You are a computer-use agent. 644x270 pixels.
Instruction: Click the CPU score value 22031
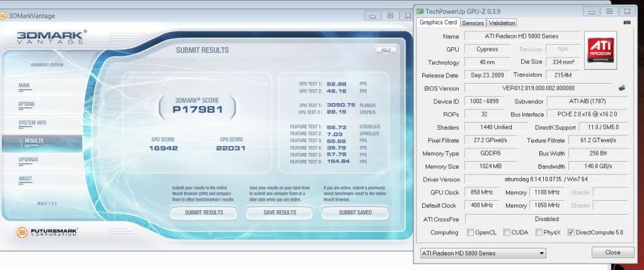coord(231,148)
